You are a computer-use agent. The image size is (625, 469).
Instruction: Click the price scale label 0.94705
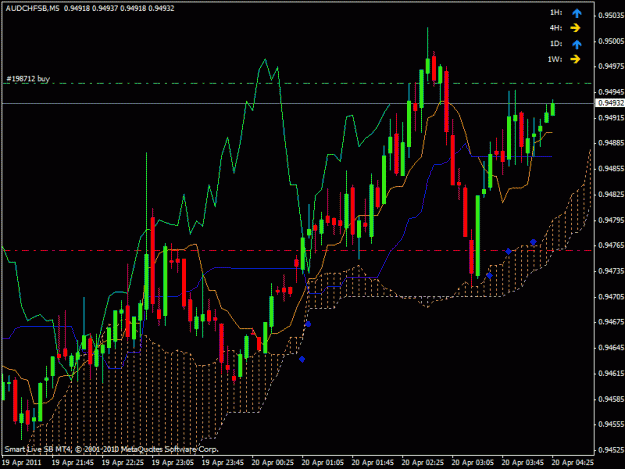pyautogui.click(x=611, y=296)
